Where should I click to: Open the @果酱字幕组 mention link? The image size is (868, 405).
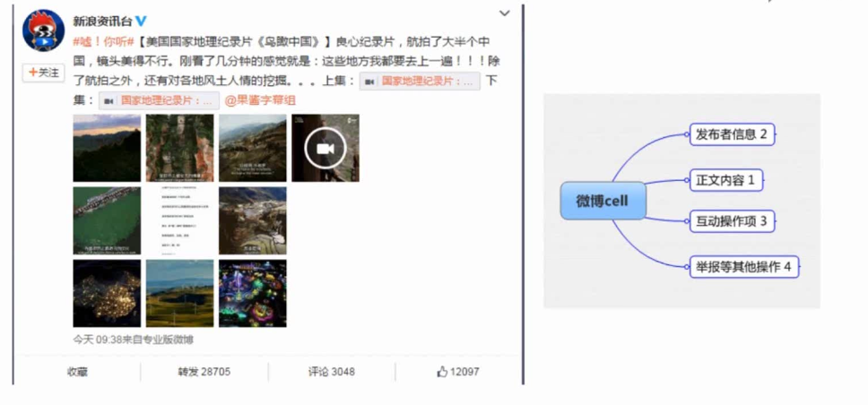pos(260,100)
